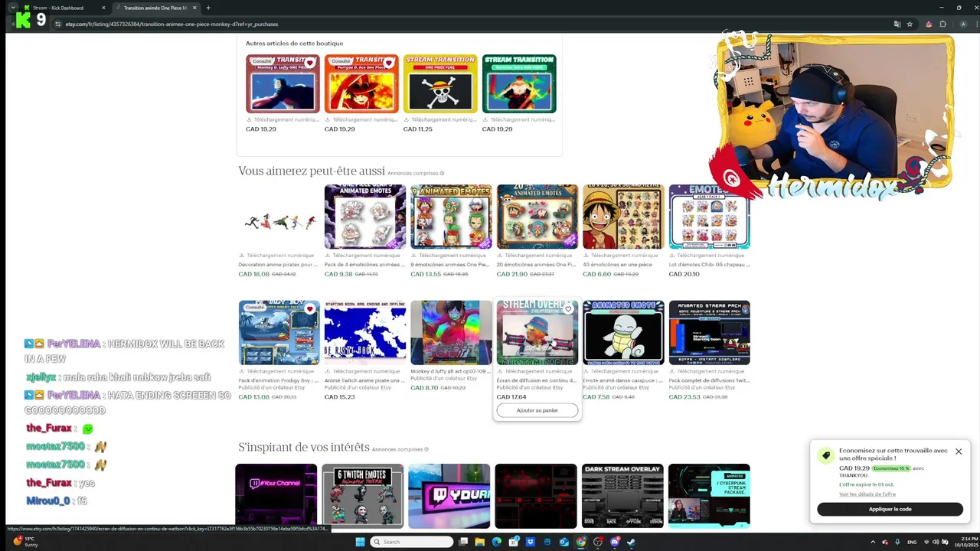Click the CAD 11.25 price text

click(x=417, y=129)
